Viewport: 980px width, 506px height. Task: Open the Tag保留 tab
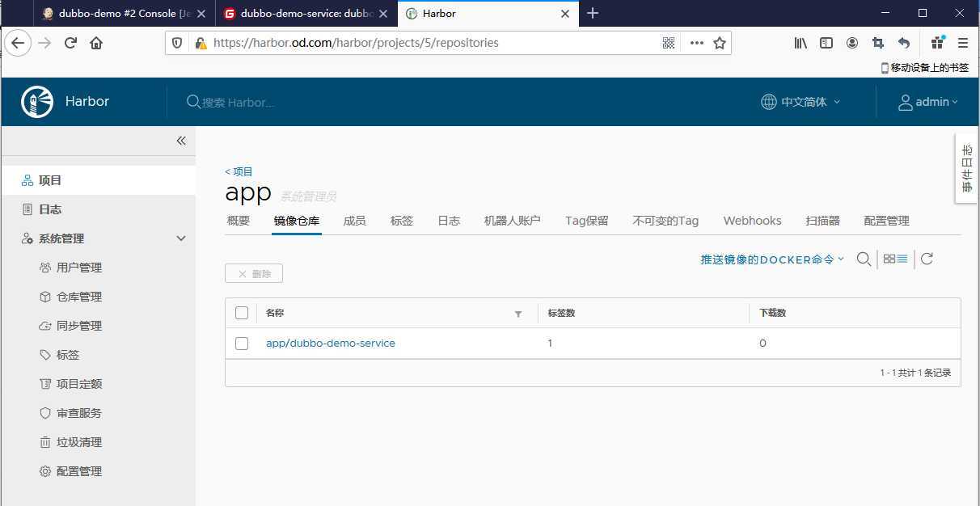tap(587, 221)
